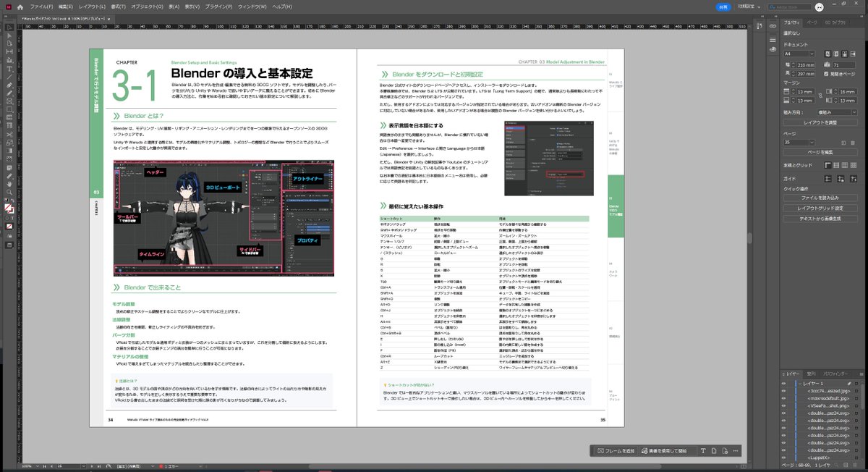
Task: Switch to the 整列 tab
Action: tap(812, 374)
